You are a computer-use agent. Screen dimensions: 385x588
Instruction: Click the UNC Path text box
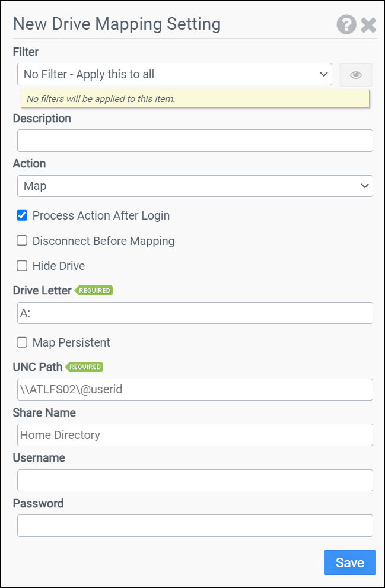point(195,390)
